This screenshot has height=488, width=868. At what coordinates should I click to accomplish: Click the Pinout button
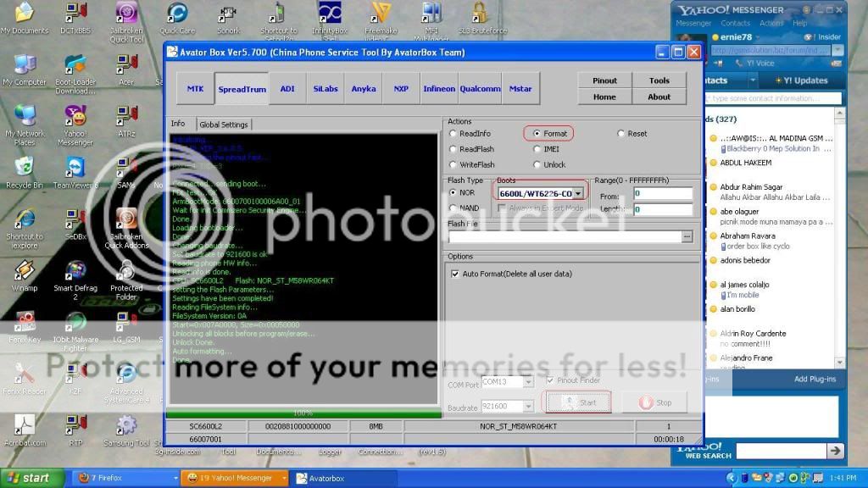click(x=604, y=80)
